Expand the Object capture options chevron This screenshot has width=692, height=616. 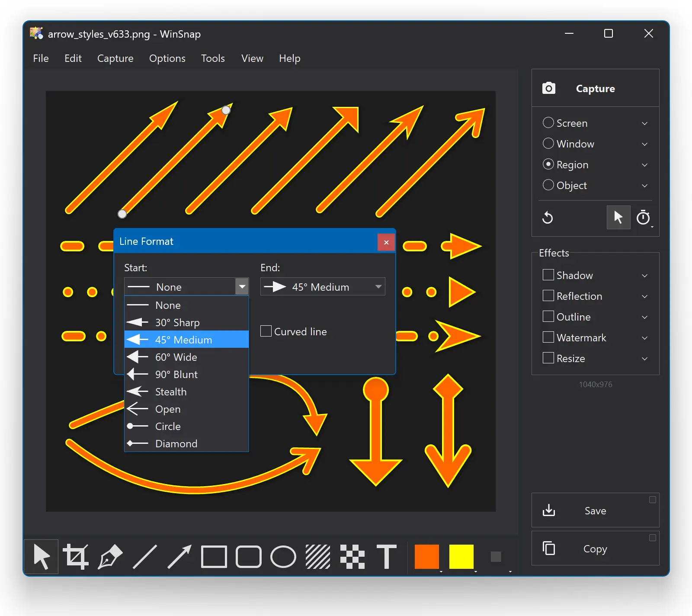pos(644,186)
